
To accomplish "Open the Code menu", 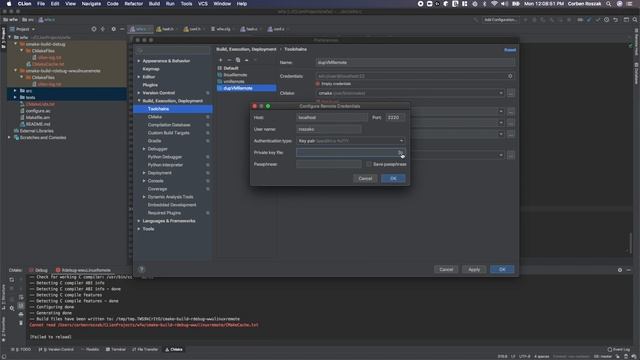I will pyautogui.click(x=112, y=4).
